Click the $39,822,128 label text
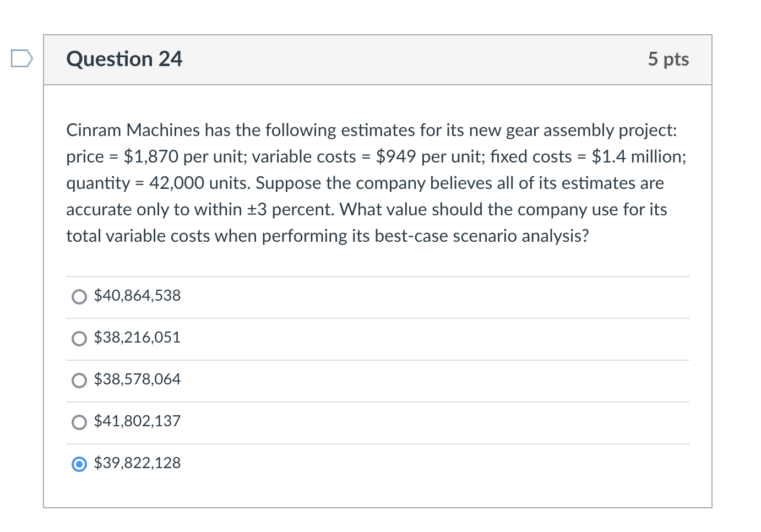The height and width of the screenshot is (532, 761). pyautogui.click(x=137, y=463)
